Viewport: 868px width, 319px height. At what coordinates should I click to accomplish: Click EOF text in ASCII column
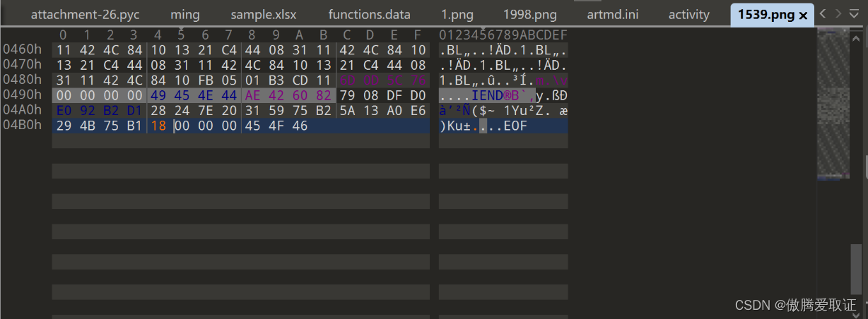pyautogui.click(x=515, y=126)
